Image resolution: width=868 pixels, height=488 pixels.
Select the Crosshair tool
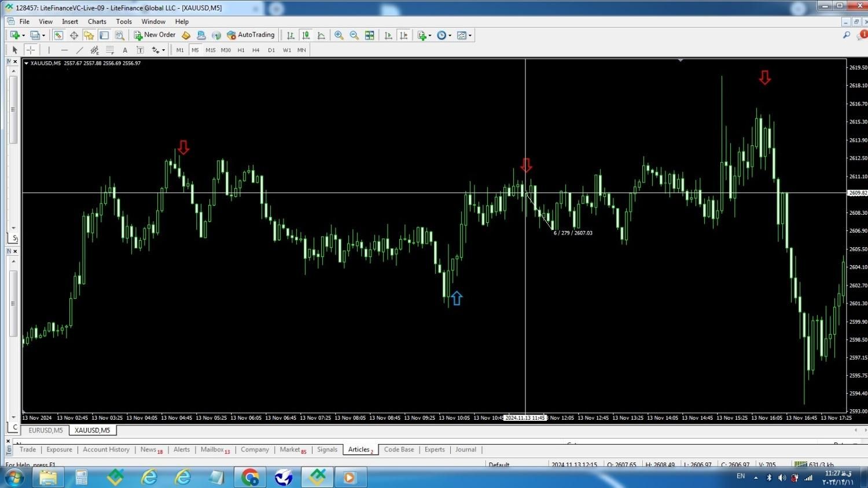(31, 50)
